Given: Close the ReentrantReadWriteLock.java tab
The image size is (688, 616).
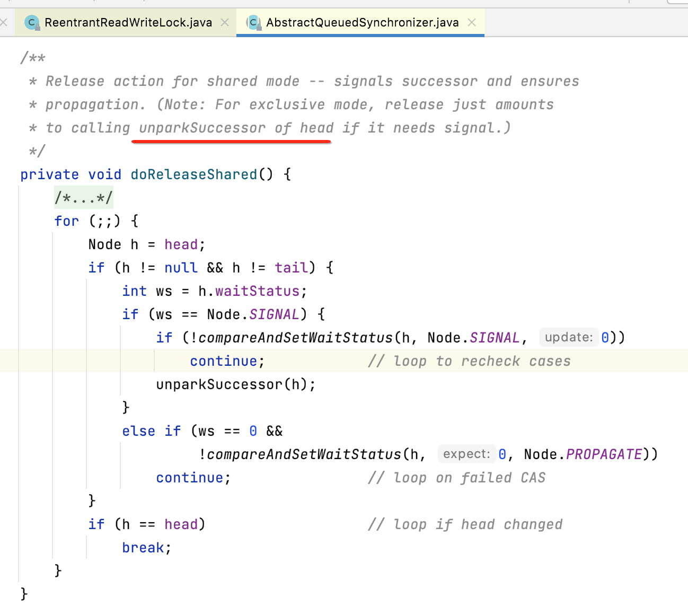Looking at the screenshot, I should pos(225,22).
